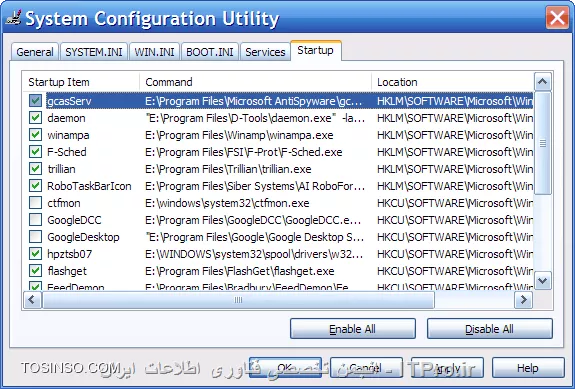Go to the Services tab
Image resolution: width=575 pixels, height=389 pixels.
pyautogui.click(x=265, y=52)
